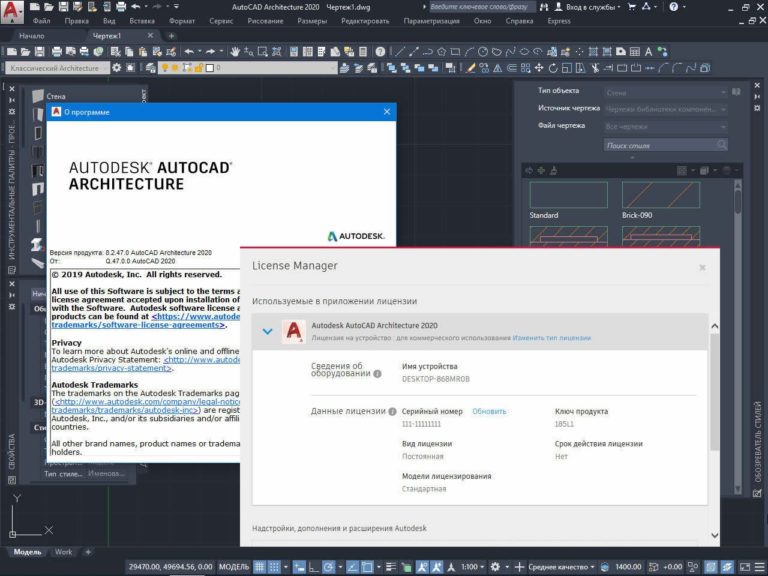
Task: Select the Standard wall style thumbnail
Action: click(568, 195)
